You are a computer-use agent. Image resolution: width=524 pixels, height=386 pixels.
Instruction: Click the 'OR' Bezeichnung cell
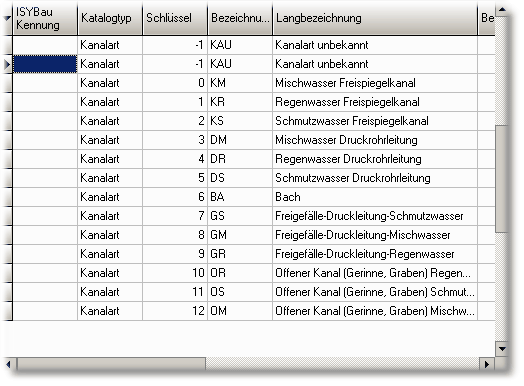pyautogui.click(x=240, y=273)
